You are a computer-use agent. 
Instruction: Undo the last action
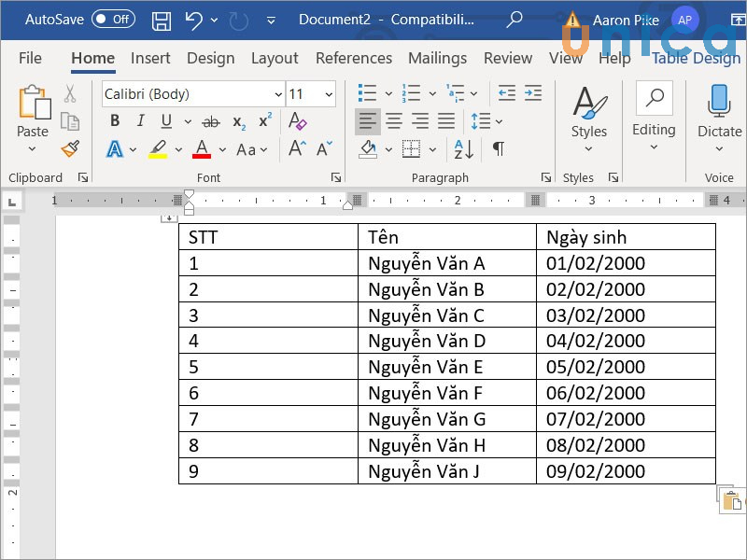click(194, 21)
